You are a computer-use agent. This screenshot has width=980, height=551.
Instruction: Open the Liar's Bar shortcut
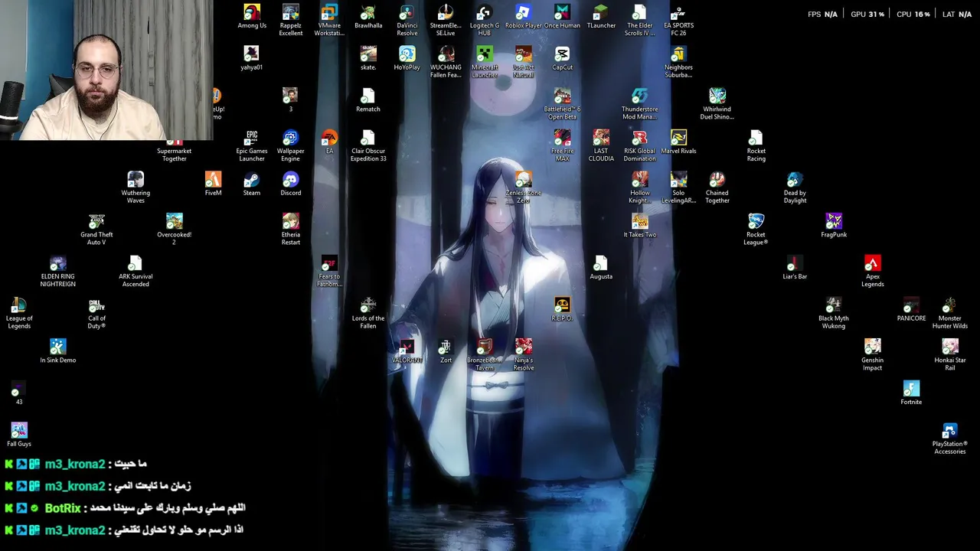click(x=795, y=268)
